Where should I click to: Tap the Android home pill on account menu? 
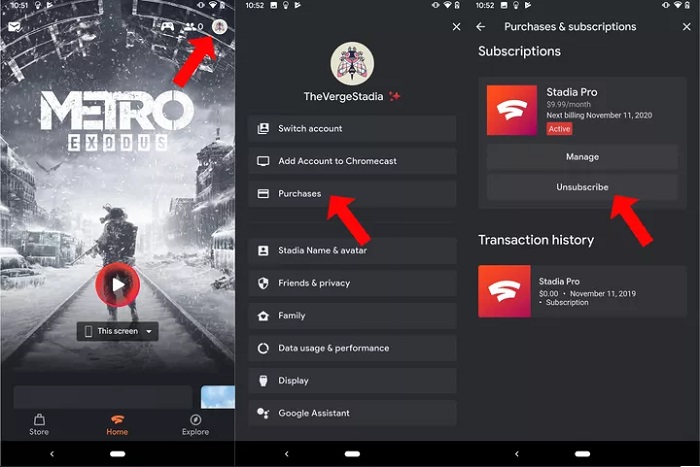tap(352, 454)
